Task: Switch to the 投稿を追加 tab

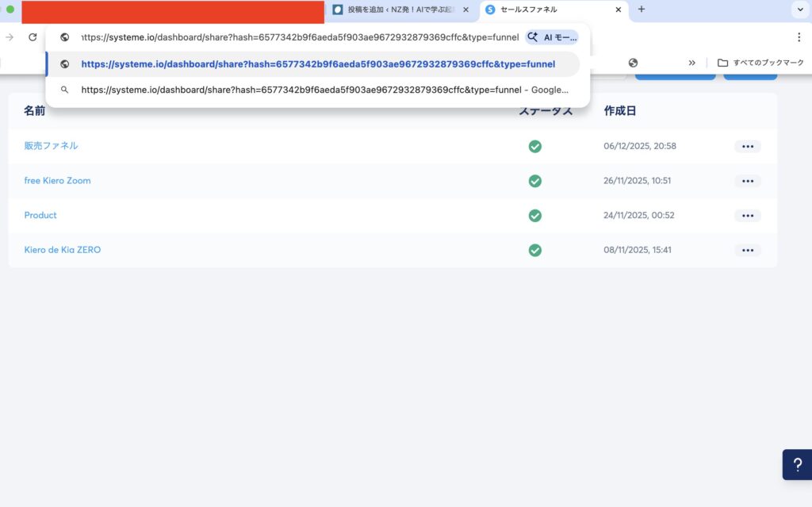Action: tap(396, 10)
